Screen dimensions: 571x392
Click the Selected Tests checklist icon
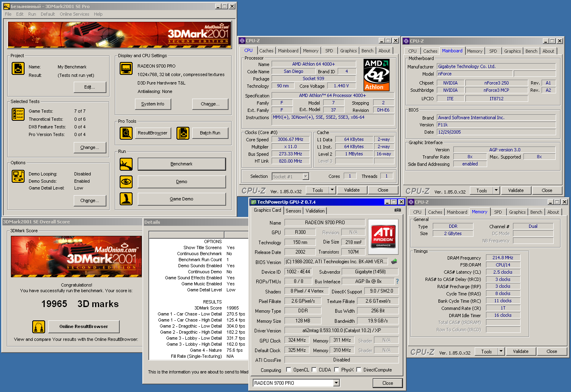18,114
